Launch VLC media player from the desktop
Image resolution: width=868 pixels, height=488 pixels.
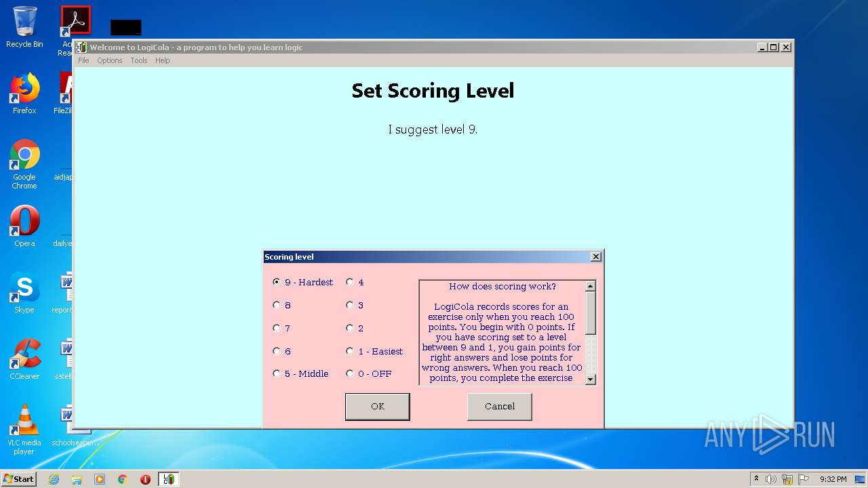point(24,430)
